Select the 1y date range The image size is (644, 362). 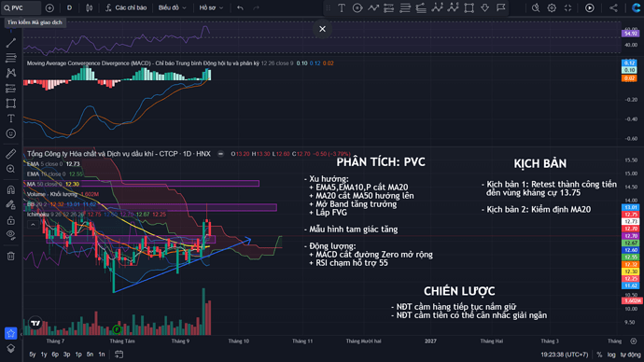tap(44, 355)
